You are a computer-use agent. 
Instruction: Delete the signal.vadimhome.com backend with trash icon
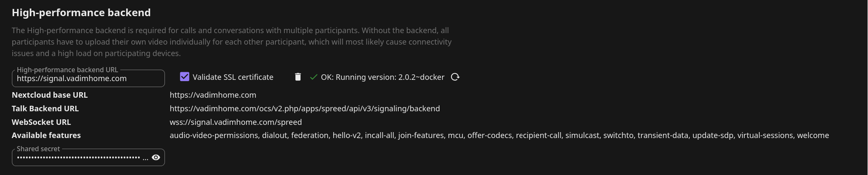(x=298, y=77)
